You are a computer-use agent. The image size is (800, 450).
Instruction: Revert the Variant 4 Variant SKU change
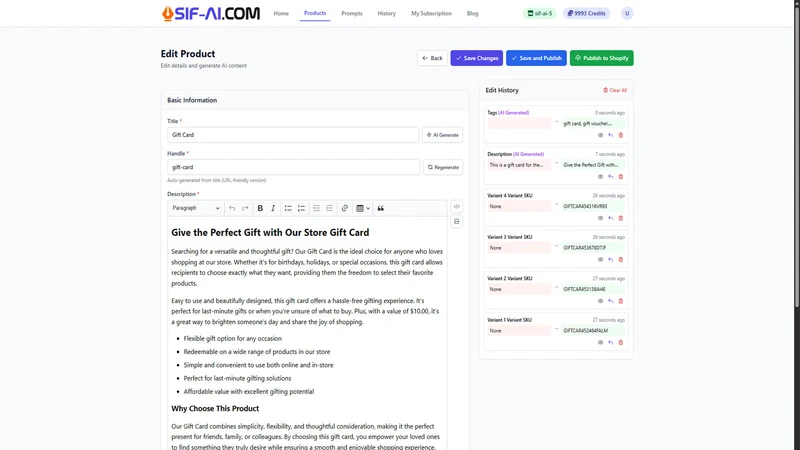point(610,218)
